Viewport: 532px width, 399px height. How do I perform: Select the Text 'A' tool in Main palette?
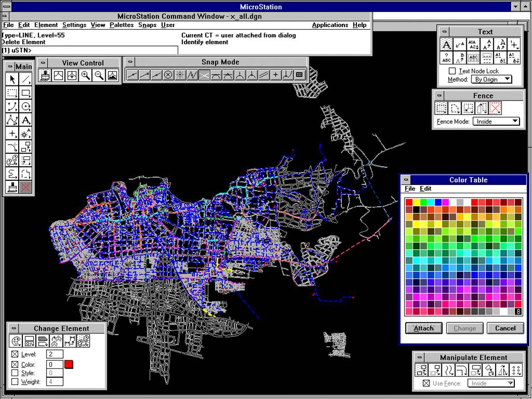(x=25, y=120)
